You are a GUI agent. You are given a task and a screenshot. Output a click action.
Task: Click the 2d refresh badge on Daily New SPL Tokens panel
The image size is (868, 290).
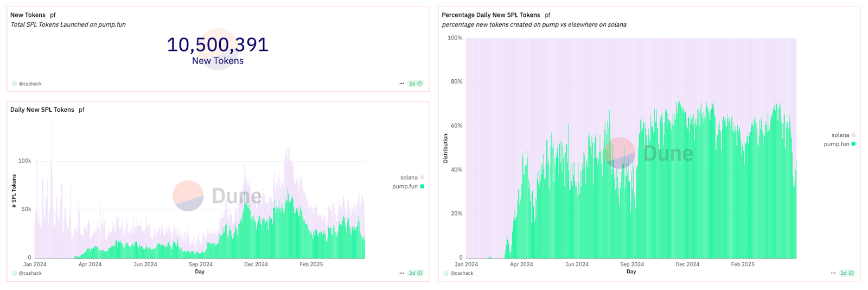coord(416,273)
